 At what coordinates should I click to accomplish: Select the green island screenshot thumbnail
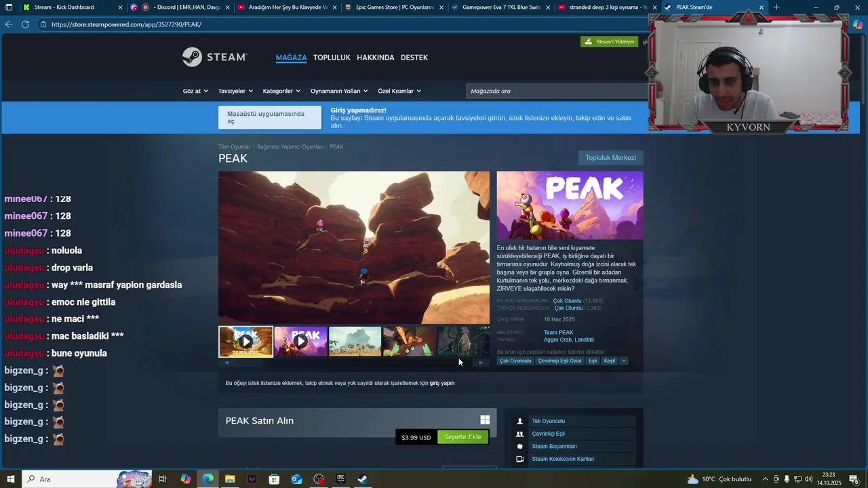[355, 342]
